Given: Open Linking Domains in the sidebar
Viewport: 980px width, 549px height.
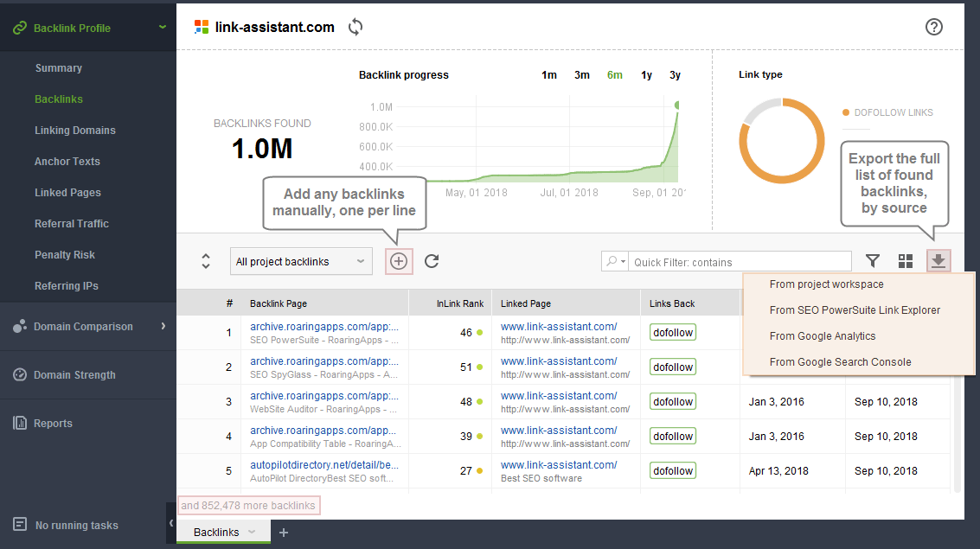Looking at the screenshot, I should pos(75,131).
